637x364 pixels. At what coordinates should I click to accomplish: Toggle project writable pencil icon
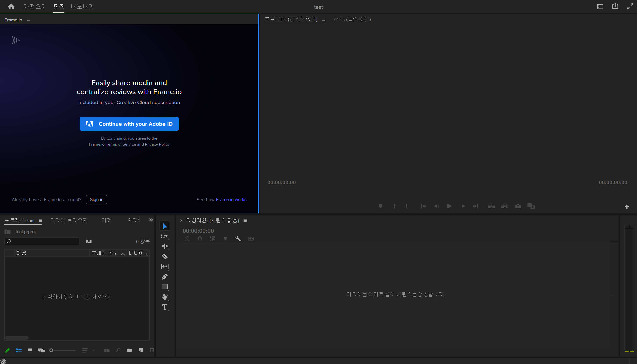tap(7, 350)
